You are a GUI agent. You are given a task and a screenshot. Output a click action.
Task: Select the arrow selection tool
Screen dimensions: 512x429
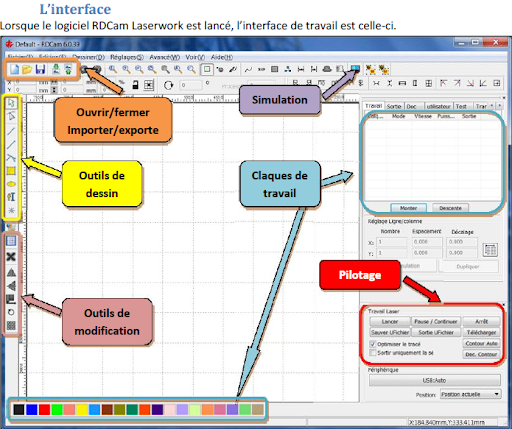tap(11, 103)
